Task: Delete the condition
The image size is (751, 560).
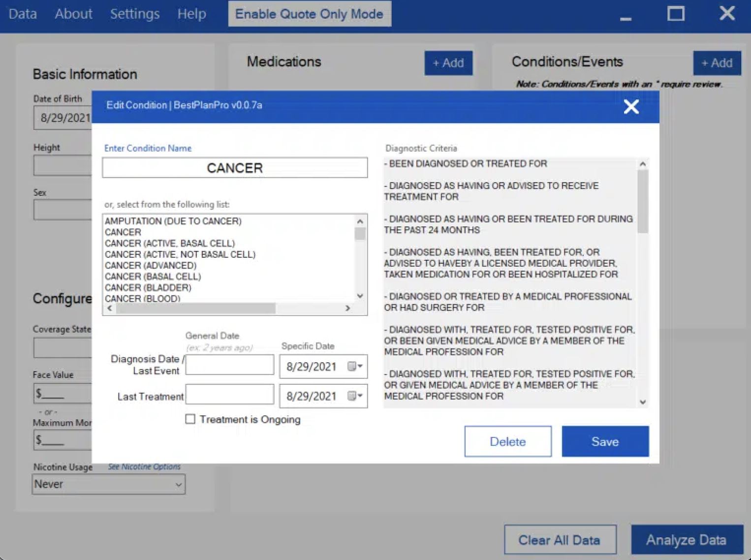Action: tap(507, 441)
